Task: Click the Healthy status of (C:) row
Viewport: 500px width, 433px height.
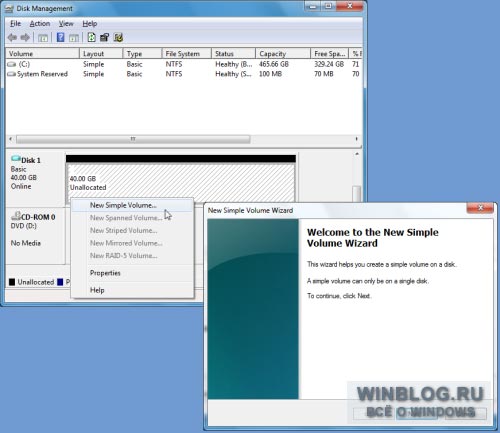Action: pyautogui.click(x=233, y=64)
